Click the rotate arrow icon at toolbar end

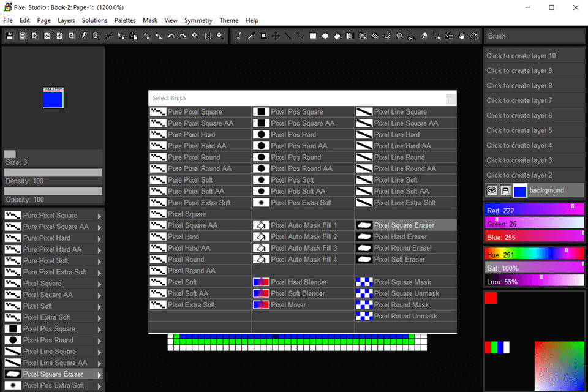click(x=473, y=36)
